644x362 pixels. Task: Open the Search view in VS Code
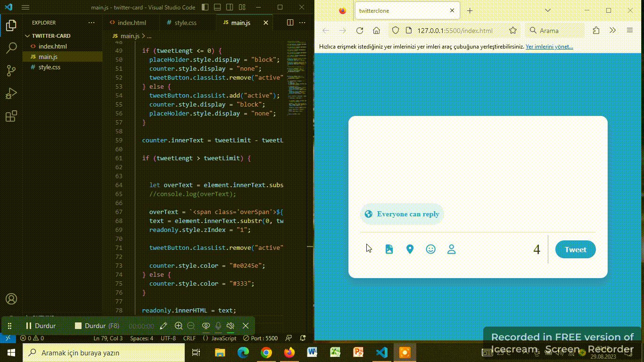click(11, 48)
